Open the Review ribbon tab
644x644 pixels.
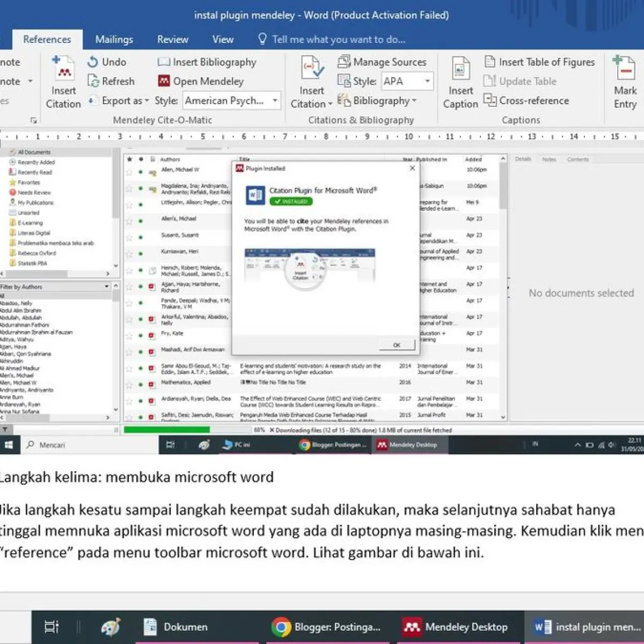(173, 39)
